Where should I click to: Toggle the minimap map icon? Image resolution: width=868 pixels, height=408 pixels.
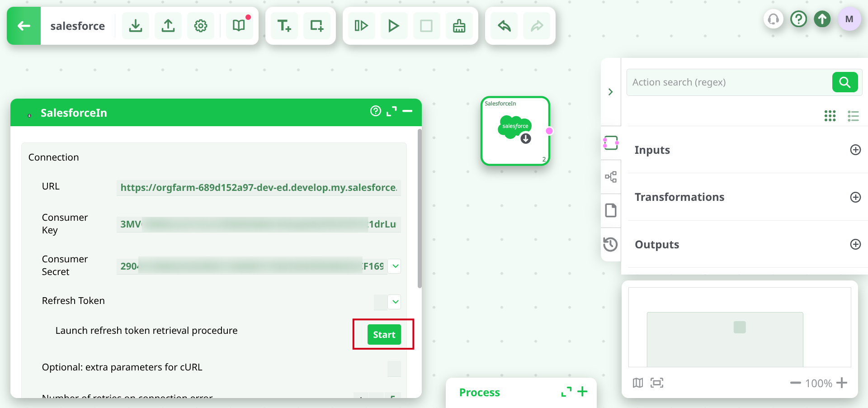638,383
